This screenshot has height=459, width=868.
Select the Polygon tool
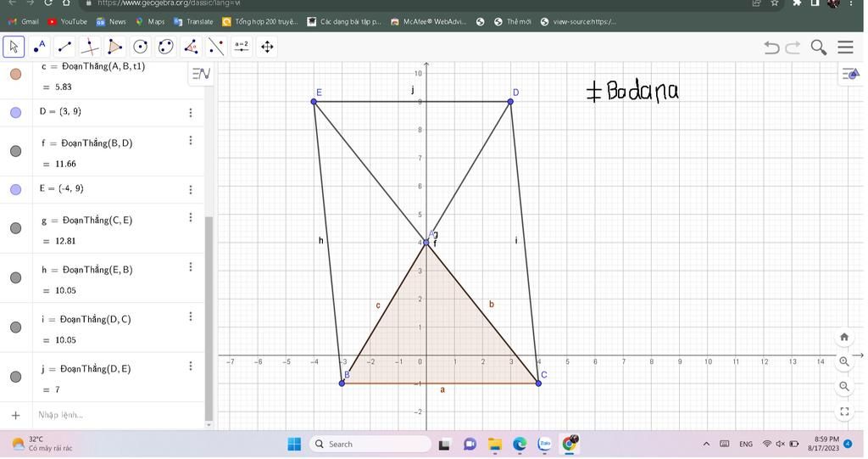pyautogui.click(x=115, y=47)
